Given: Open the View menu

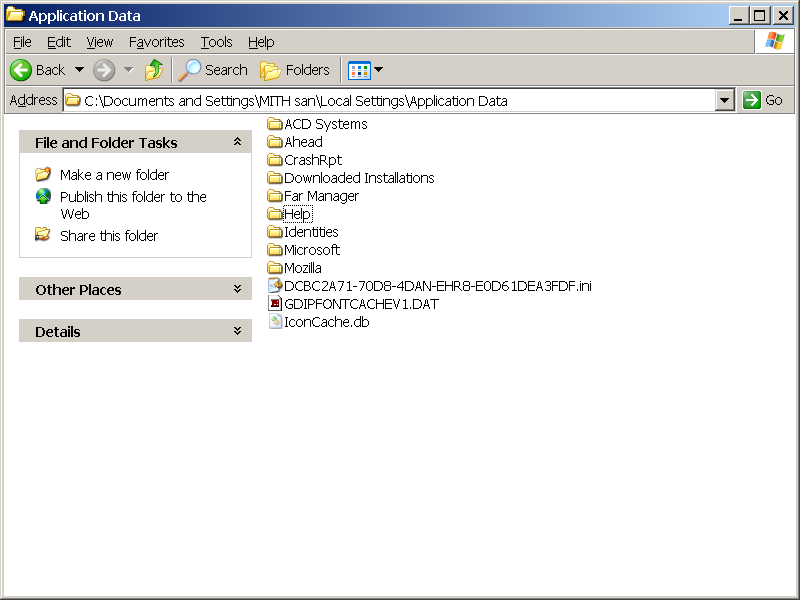Looking at the screenshot, I should pos(99,42).
